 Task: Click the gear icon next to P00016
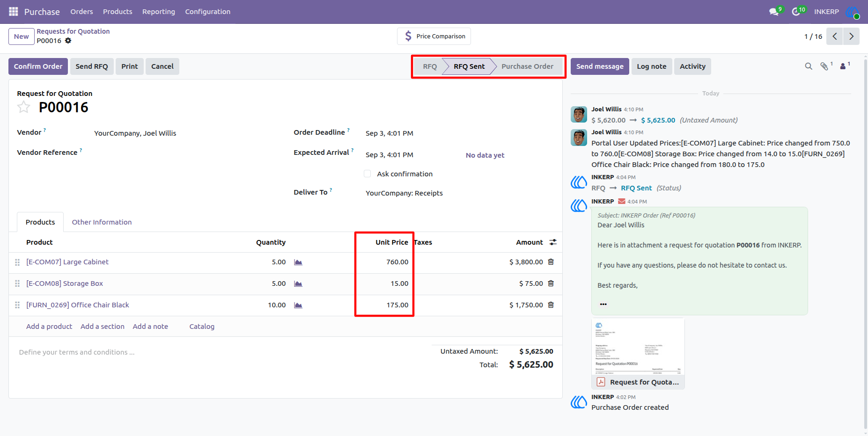click(x=68, y=41)
